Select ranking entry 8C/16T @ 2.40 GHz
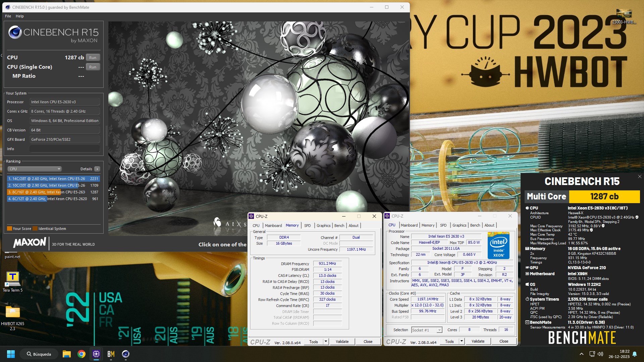 (53, 192)
